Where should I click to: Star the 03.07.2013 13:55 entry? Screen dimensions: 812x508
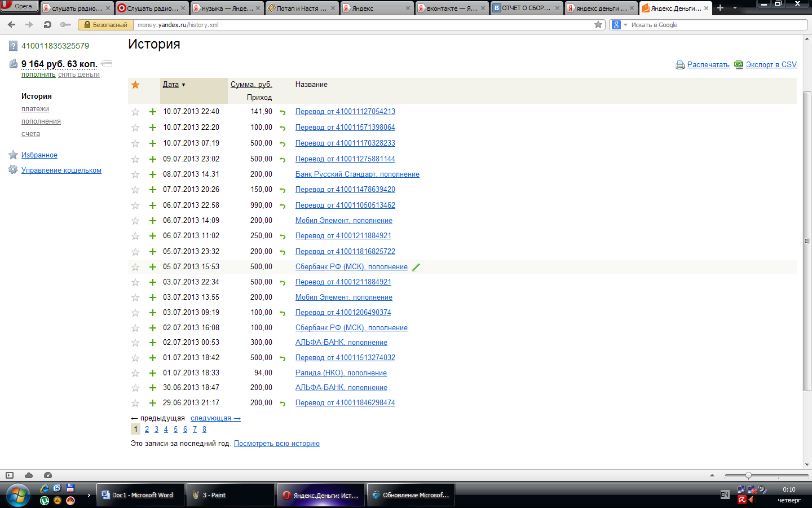[135, 297]
